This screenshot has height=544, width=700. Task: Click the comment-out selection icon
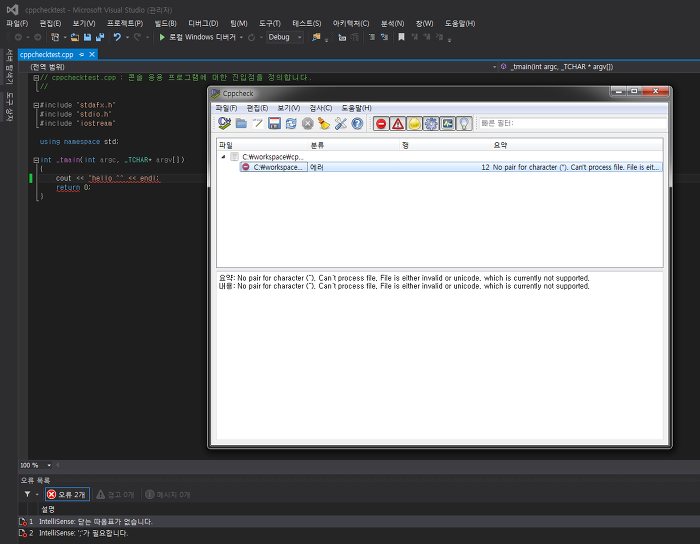pos(371,37)
